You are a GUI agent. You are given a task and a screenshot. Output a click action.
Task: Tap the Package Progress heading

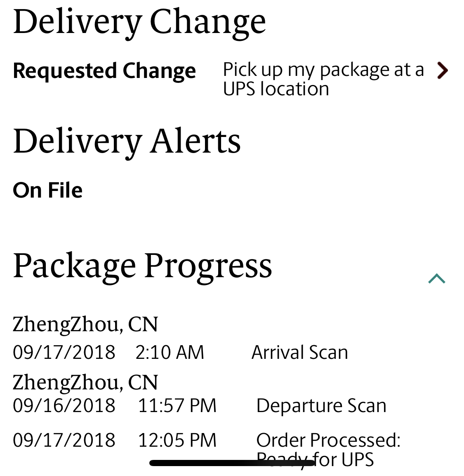click(x=142, y=266)
